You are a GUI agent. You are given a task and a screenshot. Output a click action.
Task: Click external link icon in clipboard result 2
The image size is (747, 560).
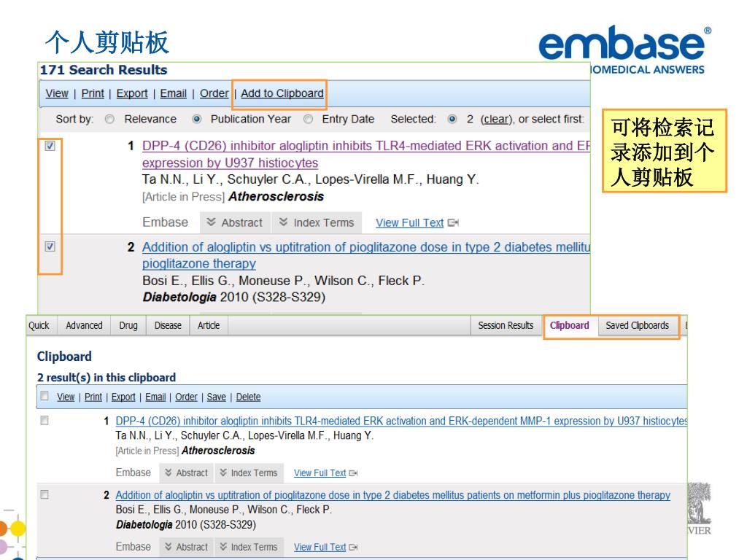click(353, 548)
